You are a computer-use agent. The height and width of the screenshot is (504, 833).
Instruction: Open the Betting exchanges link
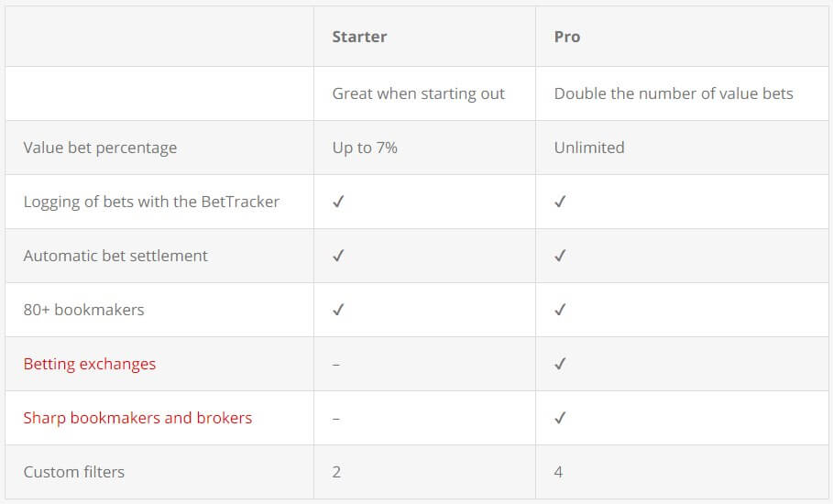(90, 364)
